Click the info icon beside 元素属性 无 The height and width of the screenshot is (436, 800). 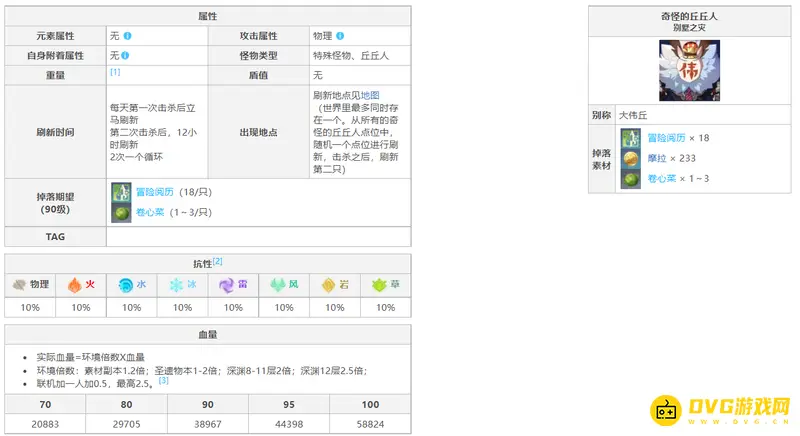coord(126,36)
